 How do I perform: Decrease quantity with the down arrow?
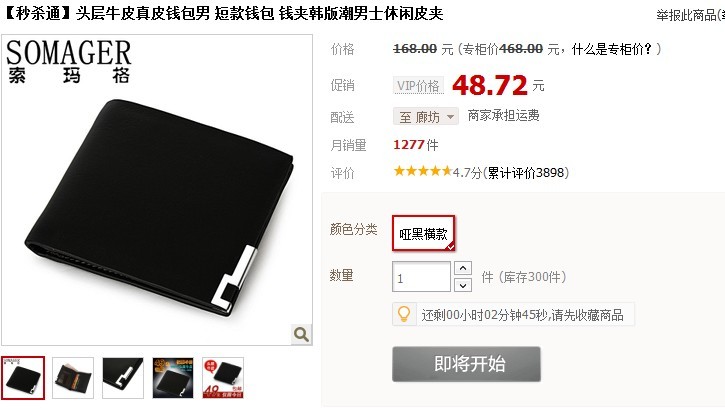point(463,285)
